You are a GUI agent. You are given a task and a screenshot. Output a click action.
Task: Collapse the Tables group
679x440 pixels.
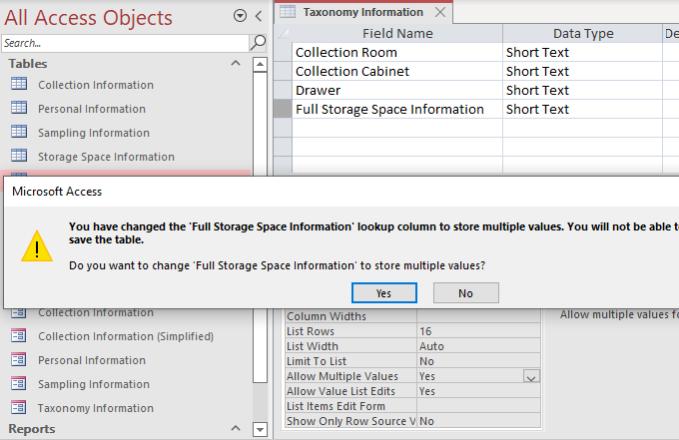tap(236, 63)
